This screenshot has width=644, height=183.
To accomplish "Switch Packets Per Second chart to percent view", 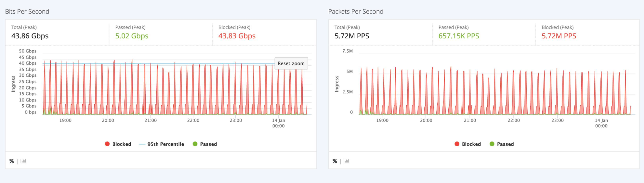I will [x=335, y=161].
